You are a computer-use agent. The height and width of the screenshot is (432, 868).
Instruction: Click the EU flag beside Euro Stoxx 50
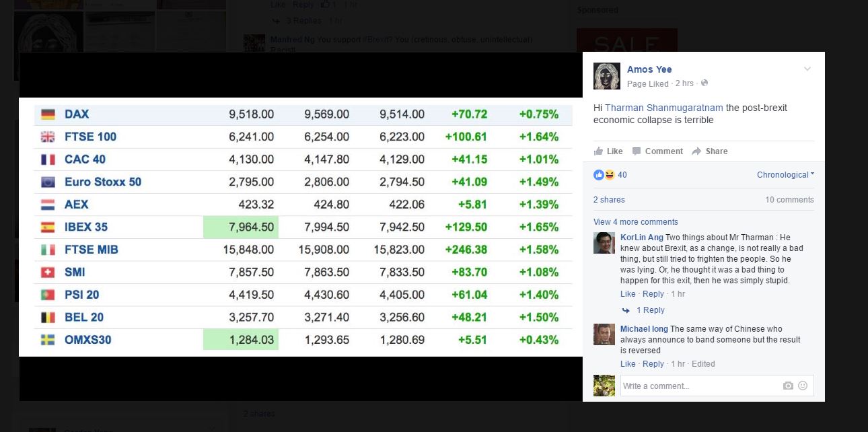tap(48, 182)
